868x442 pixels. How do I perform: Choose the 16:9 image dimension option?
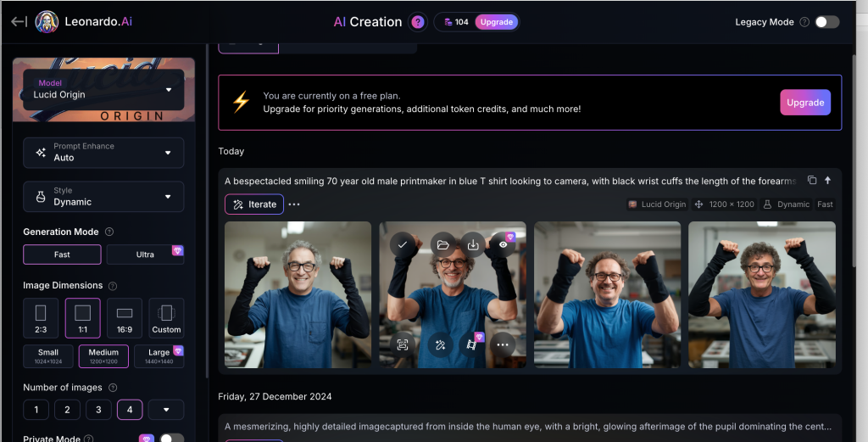tap(124, 318)
